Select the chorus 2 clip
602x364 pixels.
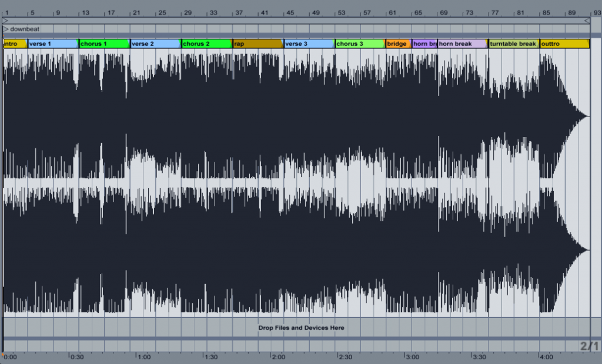[207, 44]
